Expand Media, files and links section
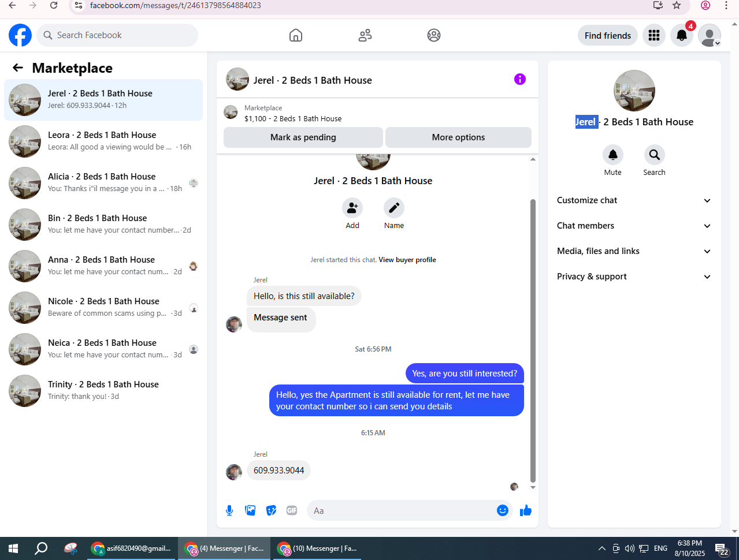Viewport: 739px width, 560px height. coord(634,251)
